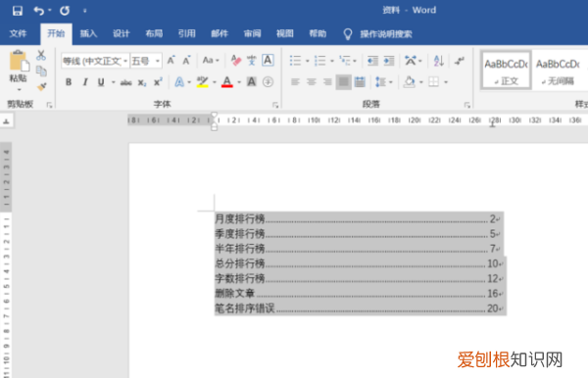This screenshot has height=378, width=588.
Task: Open the highlight color dropdown arrow
Action: pos(215,82)
